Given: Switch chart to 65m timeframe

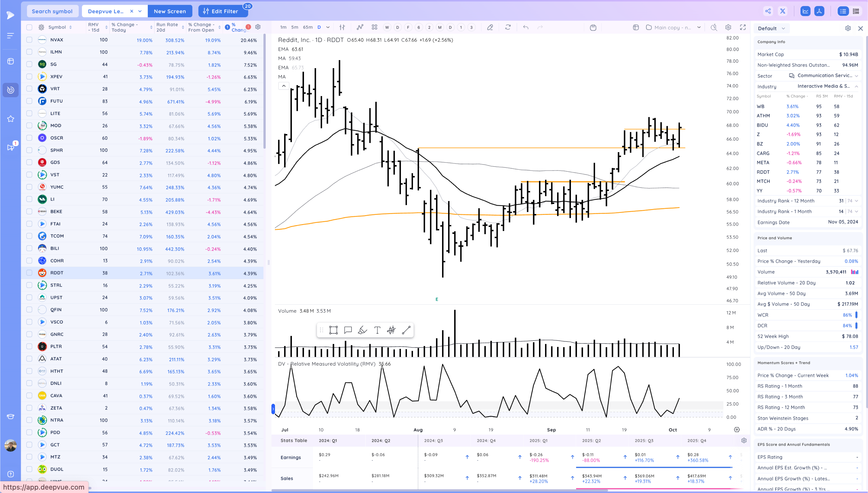Looking at the screenshot, I should click(x=307, y=27).
